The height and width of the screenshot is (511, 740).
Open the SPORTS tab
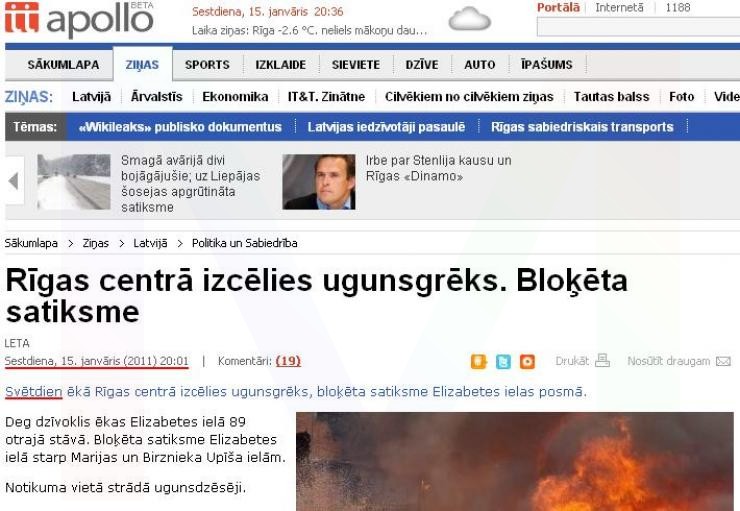pyautogui.click(x=207, y=65)
